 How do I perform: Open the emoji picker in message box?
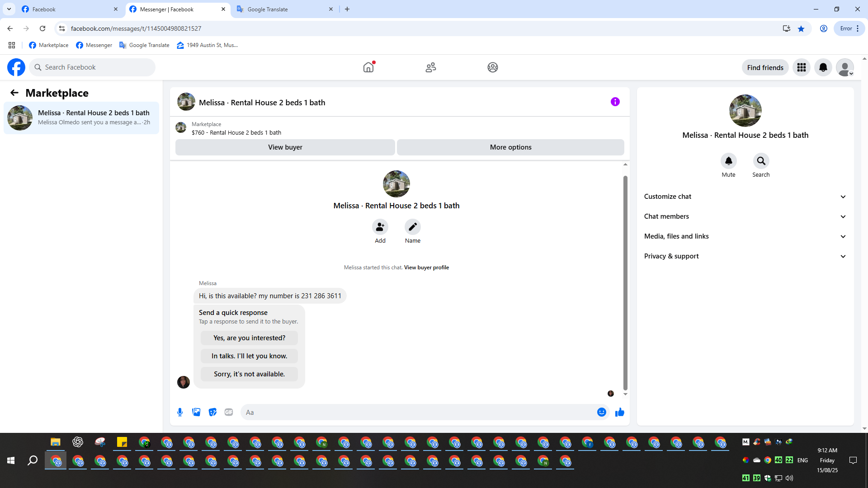point(601,412)
